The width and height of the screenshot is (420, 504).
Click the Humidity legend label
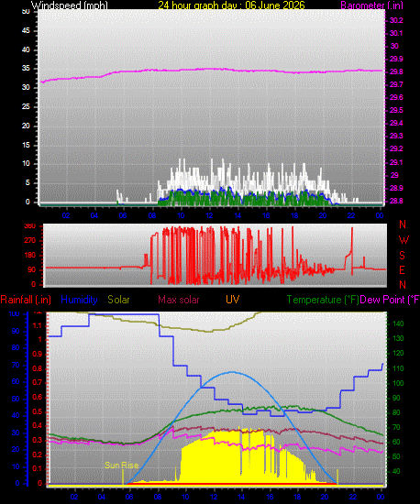click(79, 300)
